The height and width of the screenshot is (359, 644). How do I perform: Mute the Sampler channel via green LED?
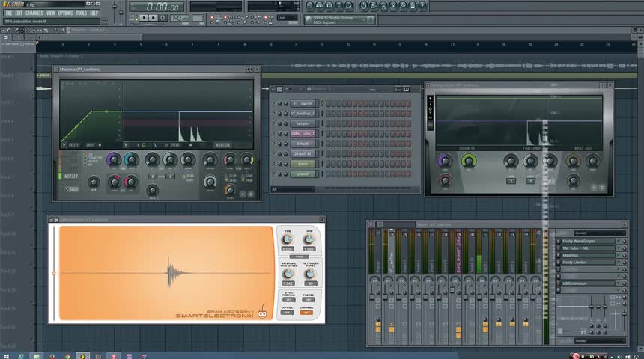(x=275, y=123)
